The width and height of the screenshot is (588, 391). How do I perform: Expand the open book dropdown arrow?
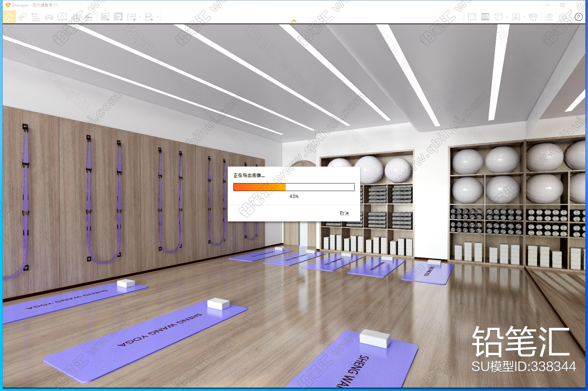pos(524,17)
